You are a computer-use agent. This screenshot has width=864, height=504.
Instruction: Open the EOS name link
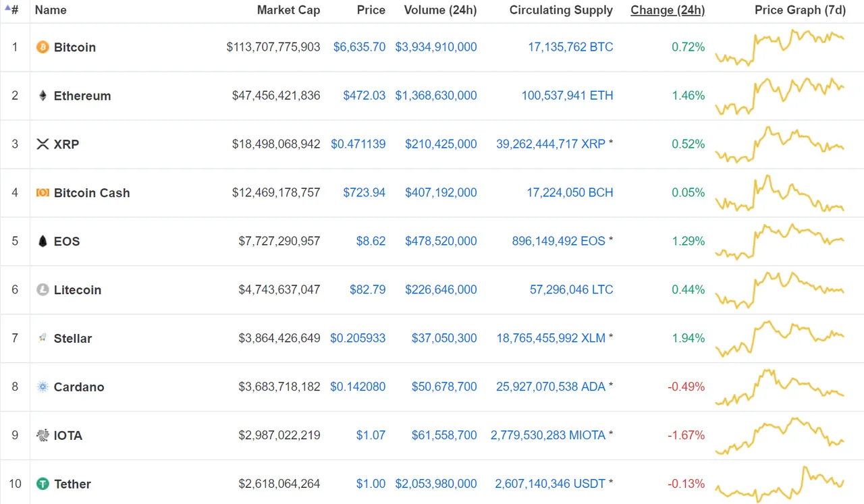pyautogui.click(x=67, y=242)
